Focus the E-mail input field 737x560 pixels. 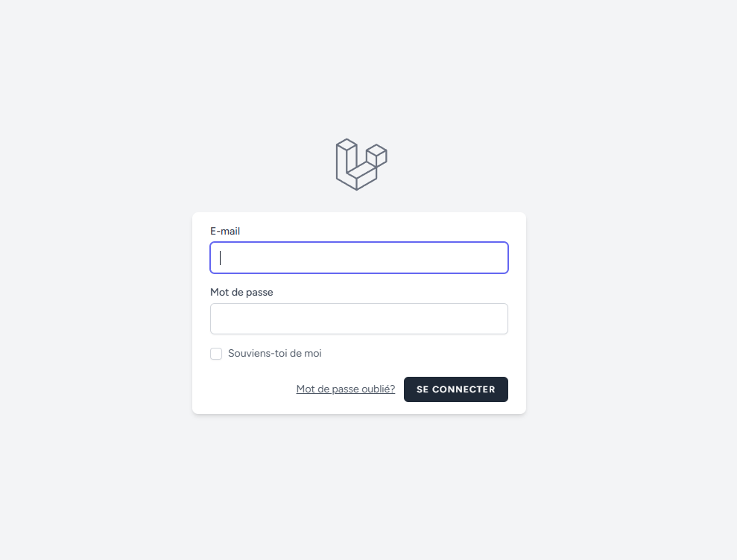[359, 258]
